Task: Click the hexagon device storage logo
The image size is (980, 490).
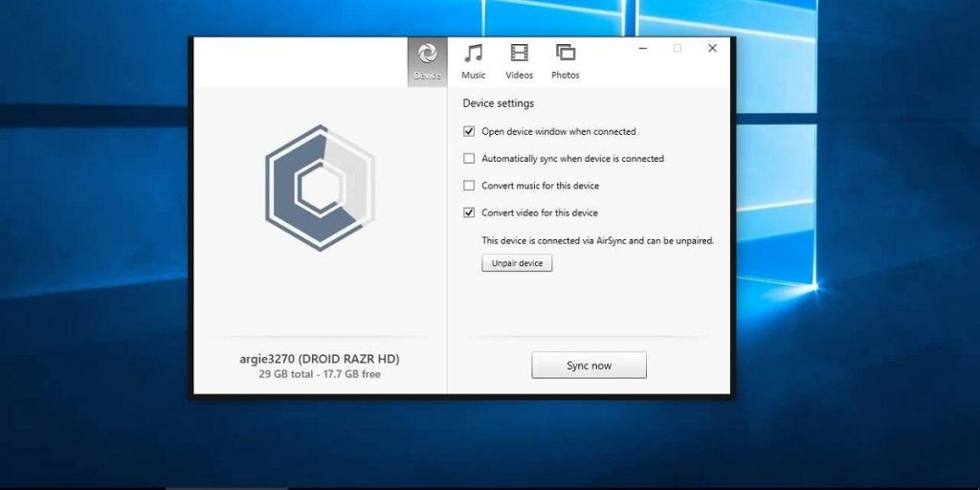Action: [320, 189]
